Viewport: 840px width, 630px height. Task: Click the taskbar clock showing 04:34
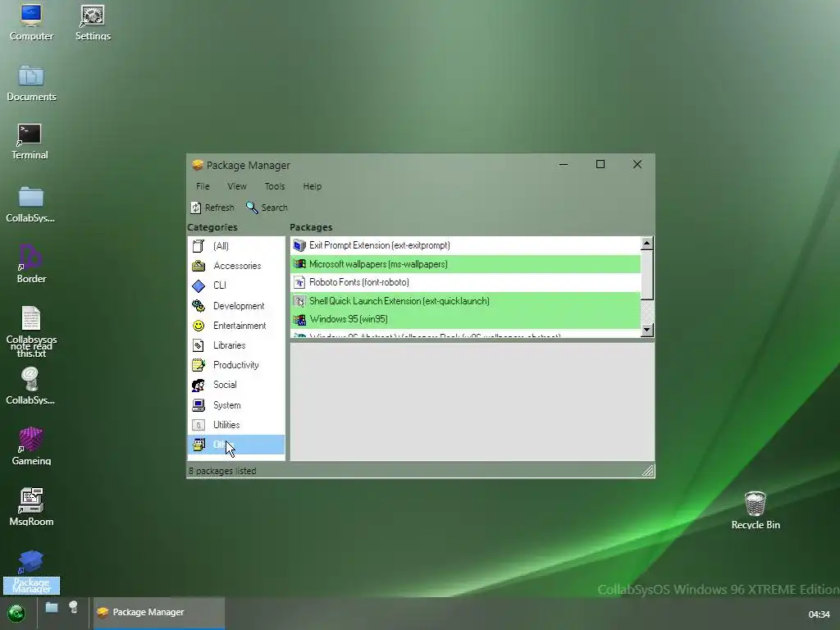pyautogui.click(x=819, y=614)
